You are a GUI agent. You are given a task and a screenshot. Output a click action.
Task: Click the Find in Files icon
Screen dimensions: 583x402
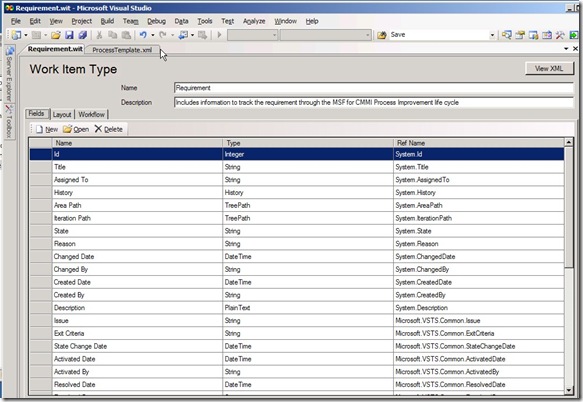[381, 35]
